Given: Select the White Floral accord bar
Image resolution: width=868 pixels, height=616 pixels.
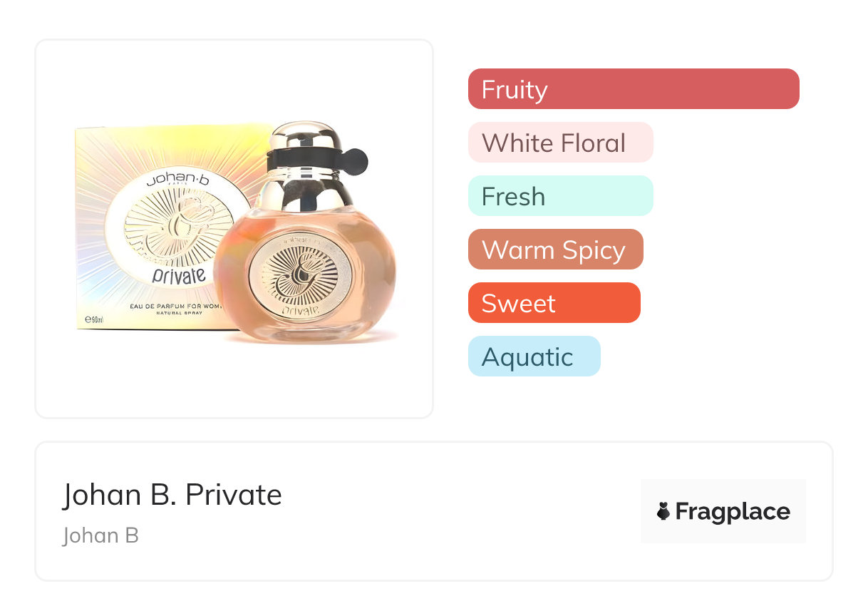Looking at the screenshot, I should (560, 143).
